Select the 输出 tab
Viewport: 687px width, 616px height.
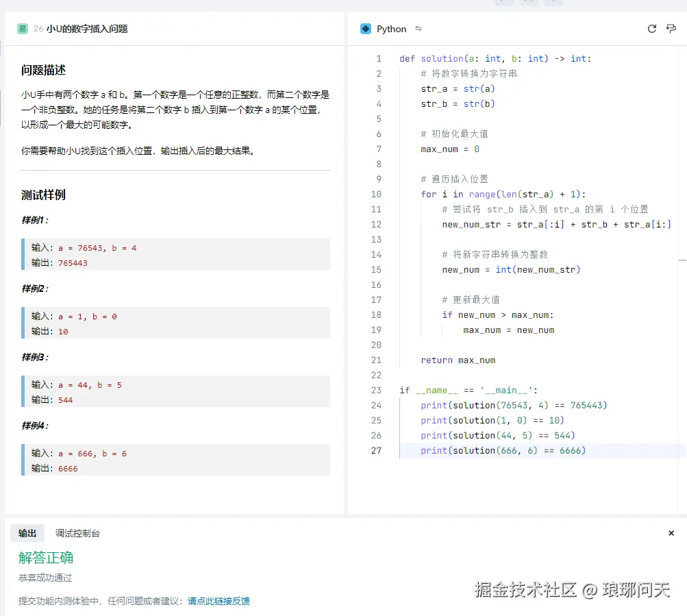[27, 533]
